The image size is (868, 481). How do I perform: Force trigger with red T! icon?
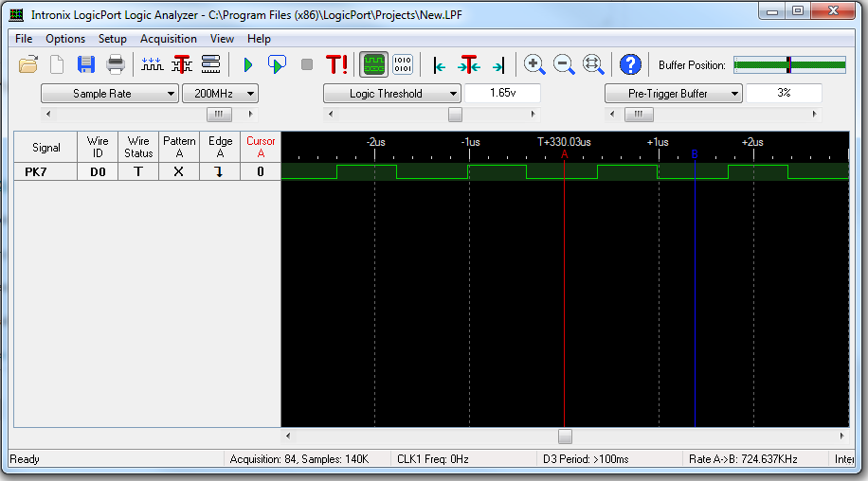pos(336,64)
